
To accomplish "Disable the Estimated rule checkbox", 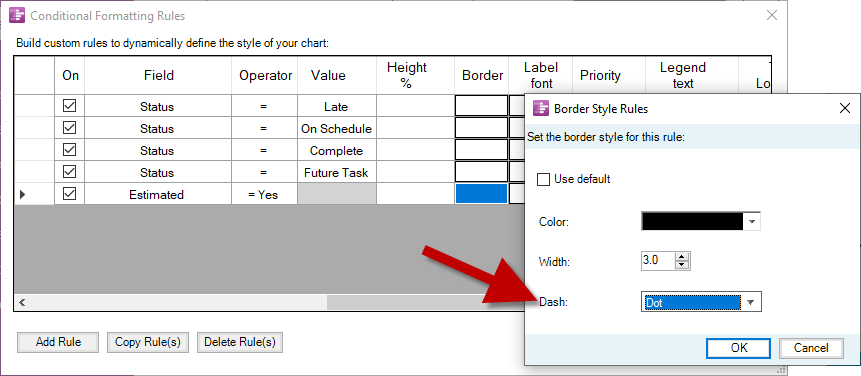I will (70, 194).
